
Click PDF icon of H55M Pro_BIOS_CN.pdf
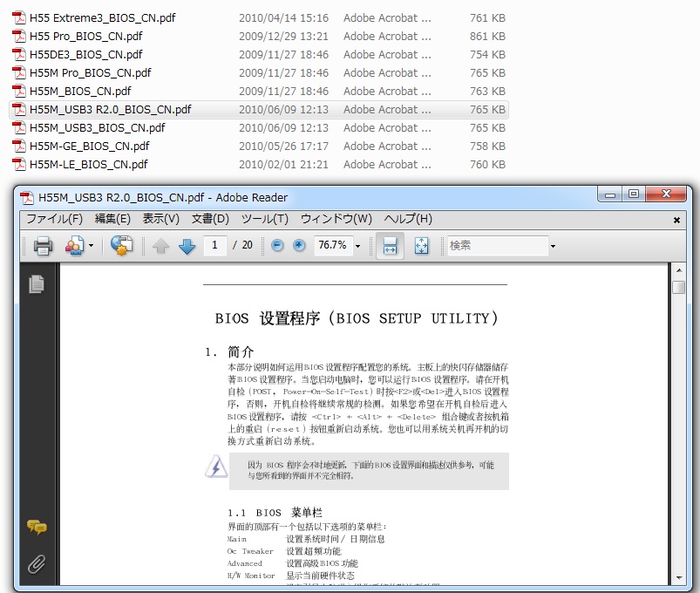[x=19, y=72]
